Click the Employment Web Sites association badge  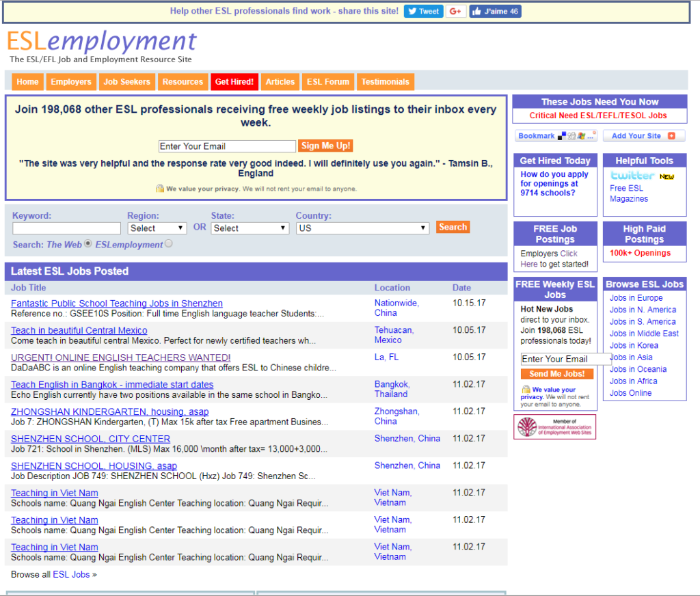(x=554, y=427)
